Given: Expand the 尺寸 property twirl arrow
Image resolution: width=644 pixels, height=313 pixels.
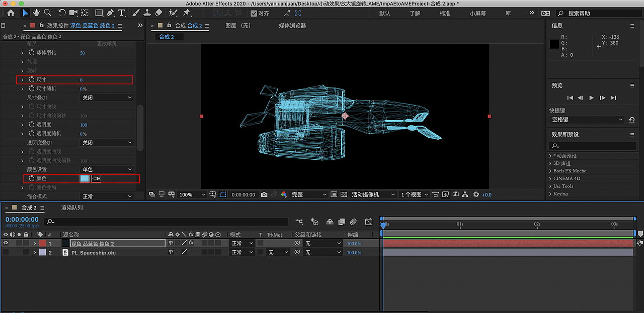Looking at the screenshot, I should [22, 80].
